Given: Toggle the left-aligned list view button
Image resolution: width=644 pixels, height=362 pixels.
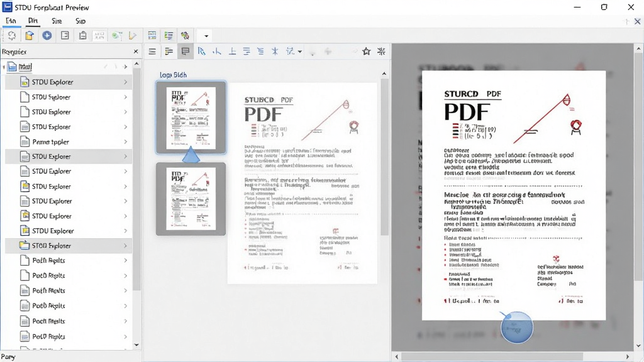Looking at the screenshot, I should [x=169, y=52].
